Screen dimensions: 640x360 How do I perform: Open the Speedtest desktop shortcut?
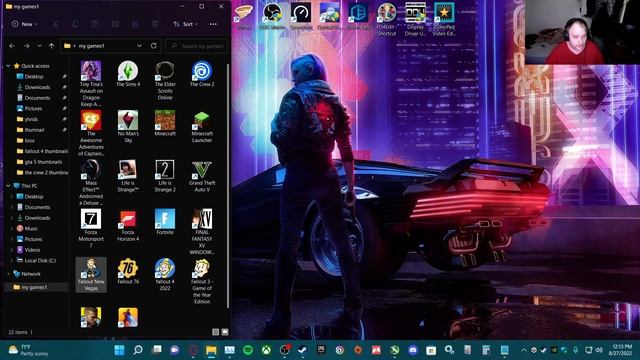point(301,16)
